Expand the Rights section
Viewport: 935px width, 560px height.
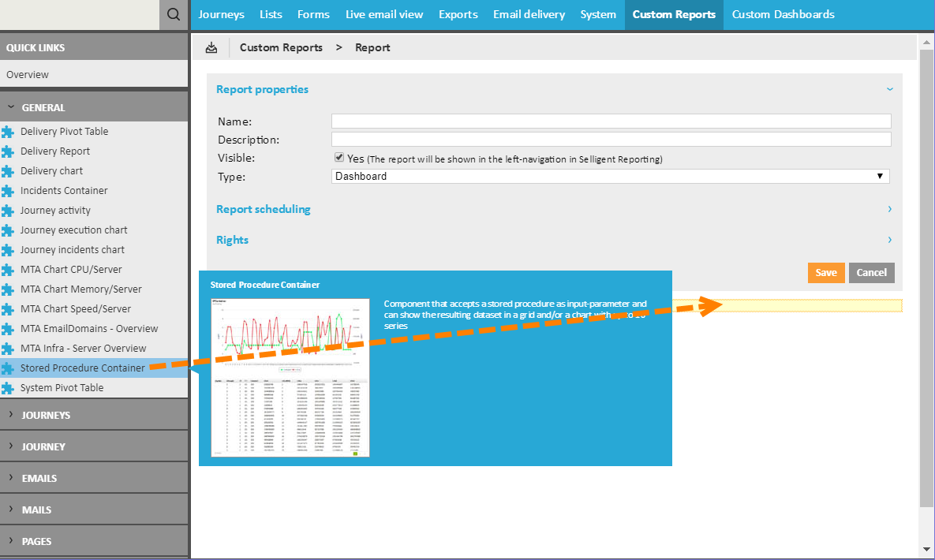pyautogui.click(x=232, y=240)
